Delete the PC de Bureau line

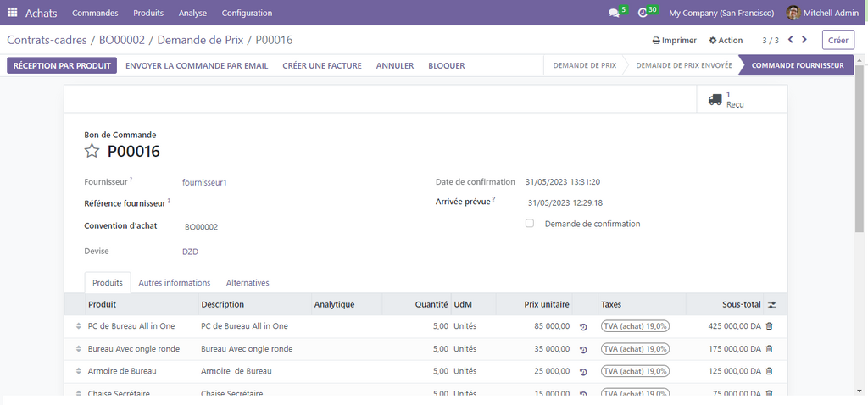coord(769,326)
